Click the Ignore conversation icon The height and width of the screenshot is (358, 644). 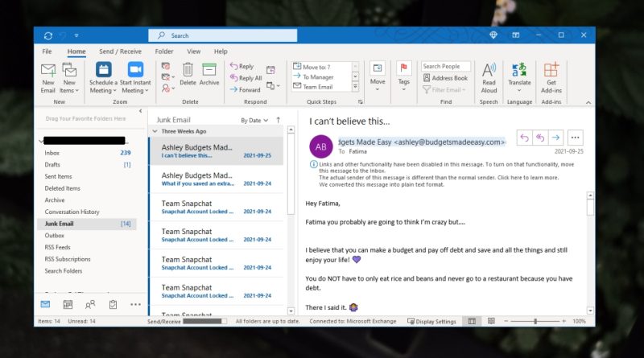coord(166,66)
